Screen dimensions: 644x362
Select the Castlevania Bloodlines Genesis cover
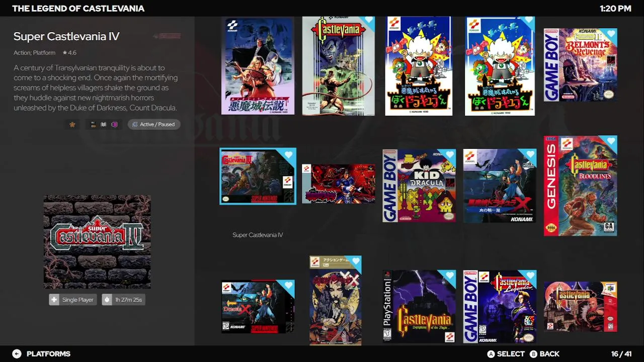pyautogui.click(x=580, y=186)
